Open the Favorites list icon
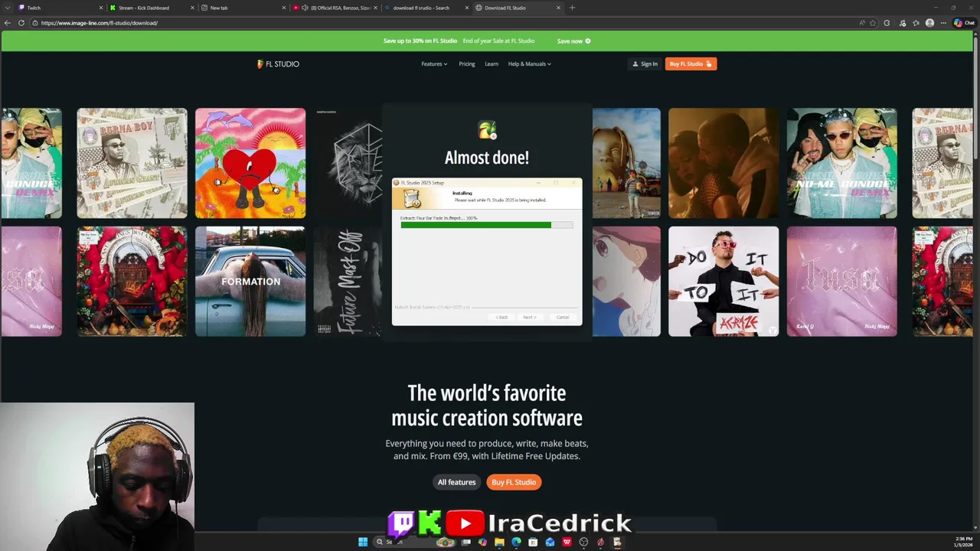The image size is (980, 551). [x=916, y=23]
